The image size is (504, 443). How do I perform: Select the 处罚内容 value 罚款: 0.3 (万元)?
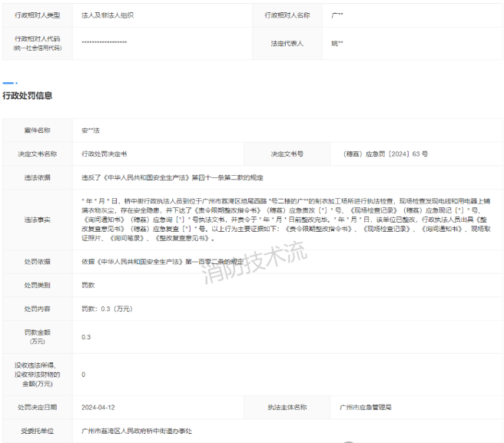point(107,309)
